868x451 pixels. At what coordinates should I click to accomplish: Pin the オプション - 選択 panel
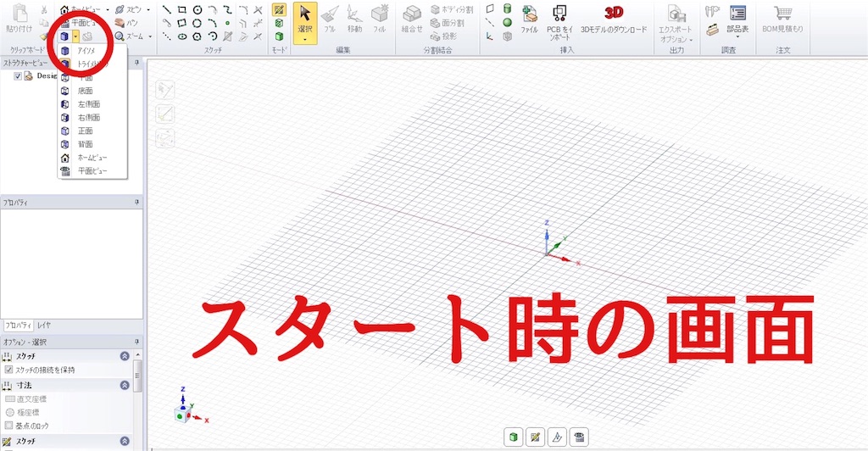click(136, 342)
